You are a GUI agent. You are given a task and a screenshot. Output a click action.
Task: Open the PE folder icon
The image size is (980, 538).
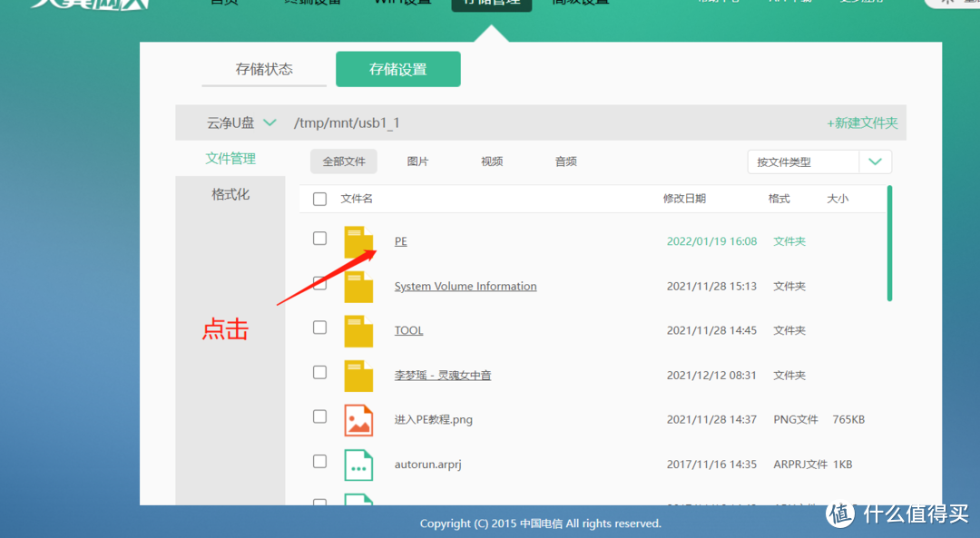pyautogui.click(x=358, y=240)
